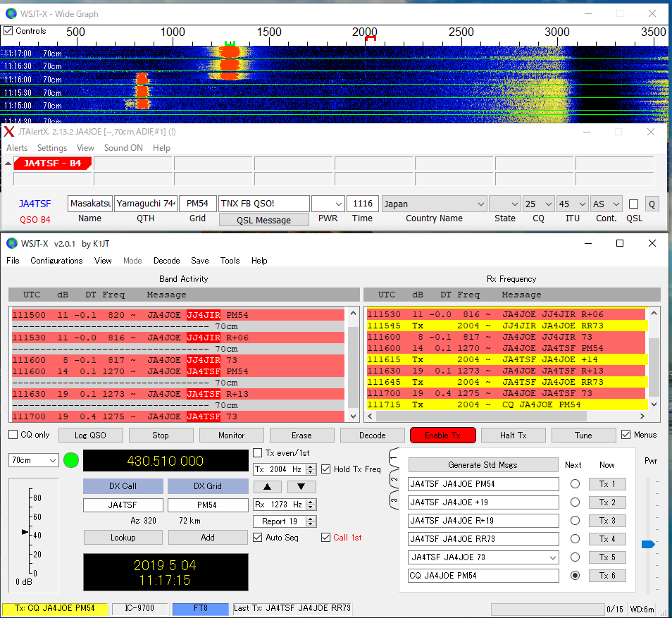Click the Log QSO button
The image size is (672, 618).
pyautogui.click(x=90, y=435)
